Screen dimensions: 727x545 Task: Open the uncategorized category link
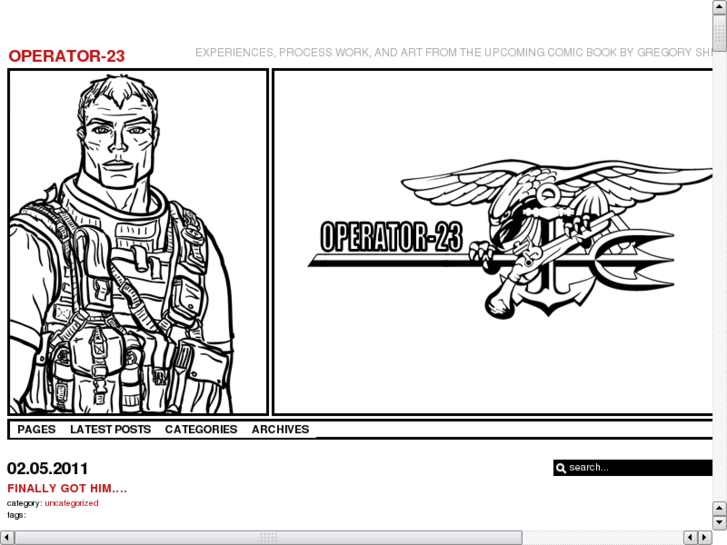[x=71, y=503]
